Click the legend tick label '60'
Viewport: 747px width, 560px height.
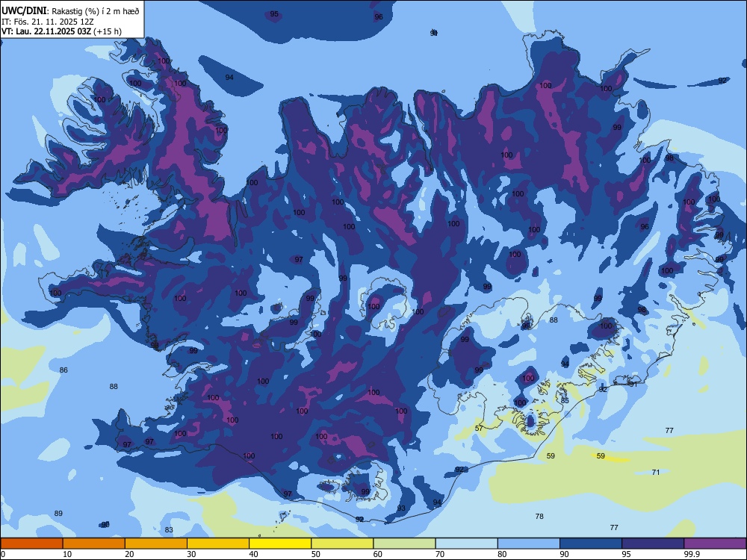(378, 554)
